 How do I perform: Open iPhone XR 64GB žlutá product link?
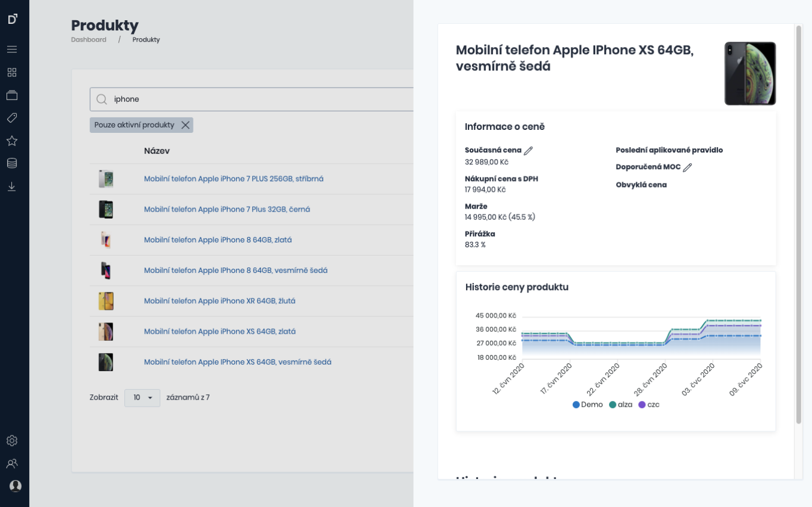pyautogui.click(x=220, y=301)
